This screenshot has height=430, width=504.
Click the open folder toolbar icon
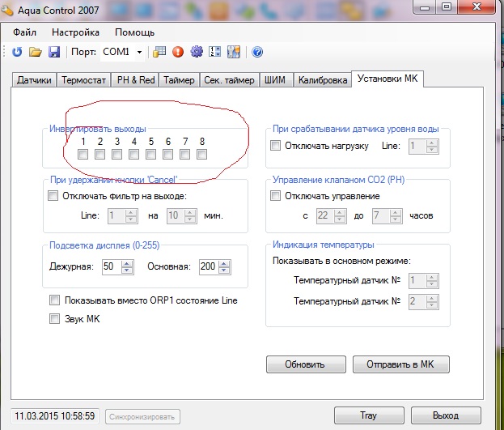pos(36,52)
